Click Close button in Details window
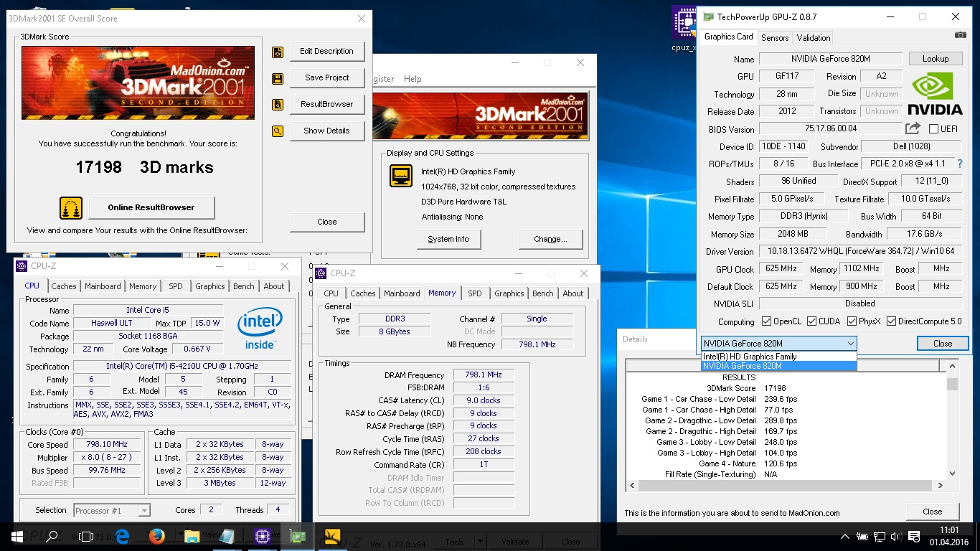This screenshot has width=980, height=551. point(933,512)
